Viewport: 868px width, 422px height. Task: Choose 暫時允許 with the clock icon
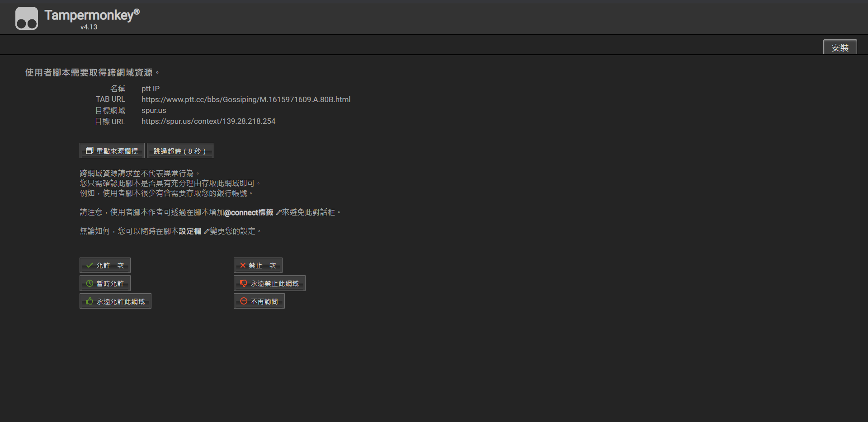105,283
